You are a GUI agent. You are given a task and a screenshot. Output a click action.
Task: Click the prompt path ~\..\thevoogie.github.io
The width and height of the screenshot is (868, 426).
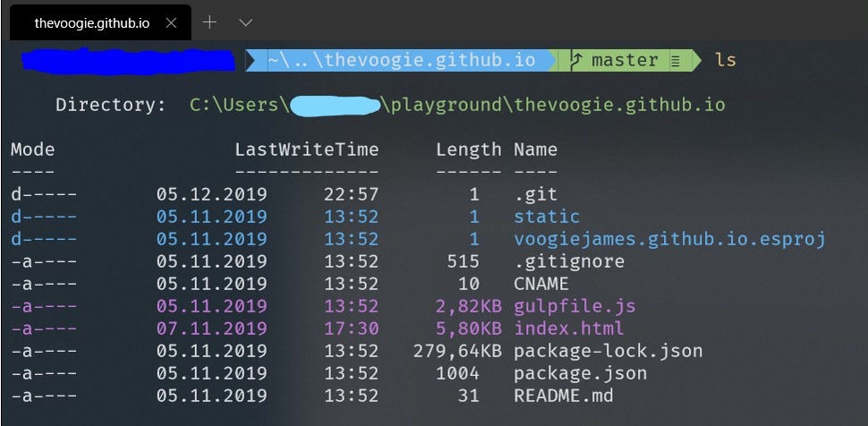403,59
